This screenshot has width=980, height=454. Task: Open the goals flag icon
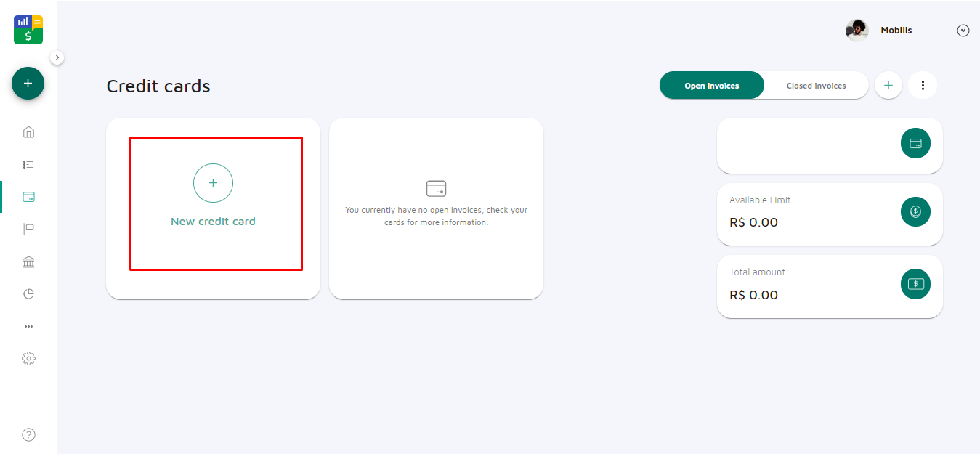28,230
